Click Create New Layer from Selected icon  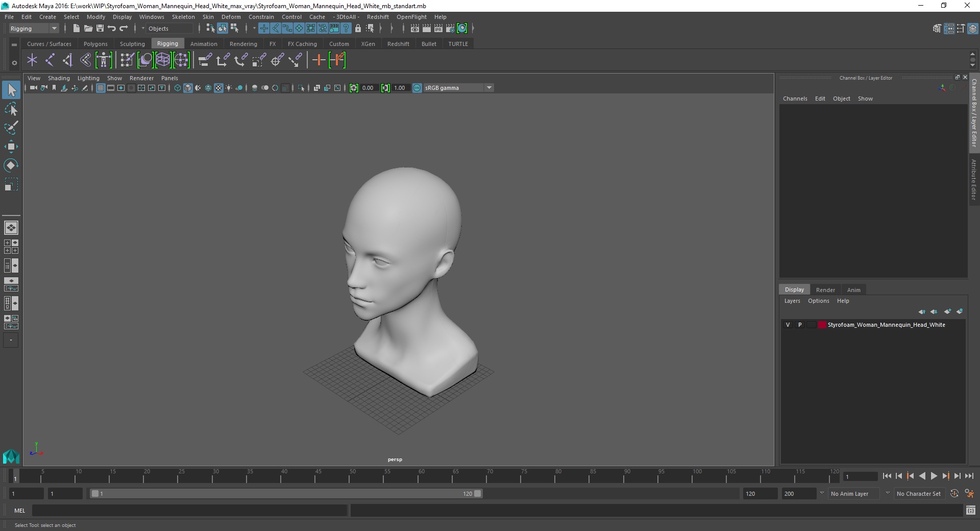(960, 311)
